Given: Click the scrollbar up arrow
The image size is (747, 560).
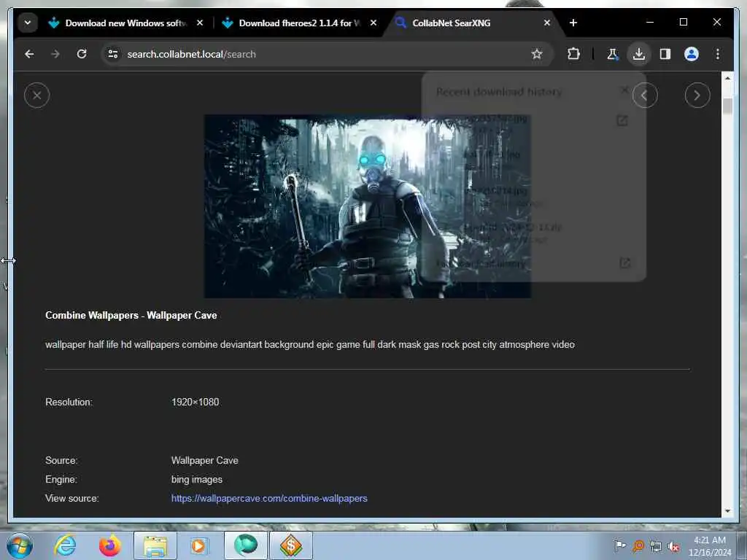Looking at the screenshot, I should [x=727, y=77].
